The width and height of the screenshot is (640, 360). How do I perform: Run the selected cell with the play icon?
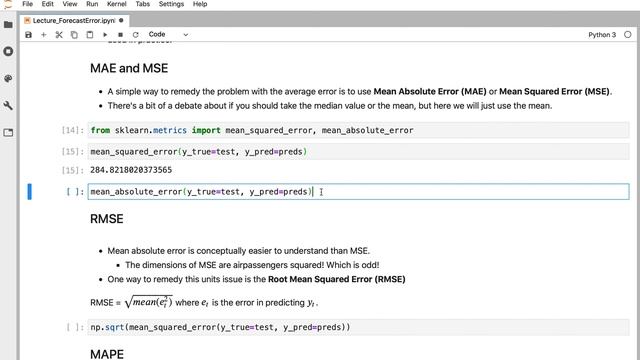(x=105, y=35)
